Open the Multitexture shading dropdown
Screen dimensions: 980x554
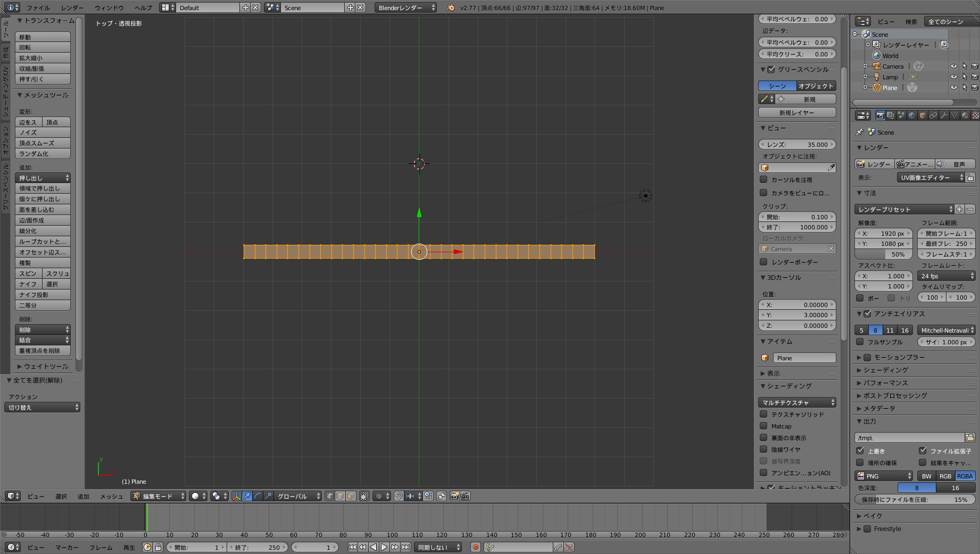coord(797,402)
